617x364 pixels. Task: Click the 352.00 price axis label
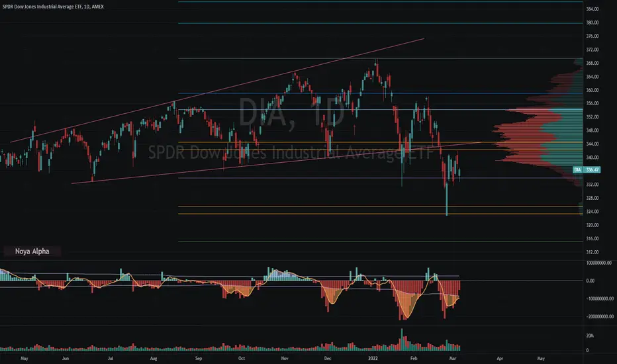[593, 116]
